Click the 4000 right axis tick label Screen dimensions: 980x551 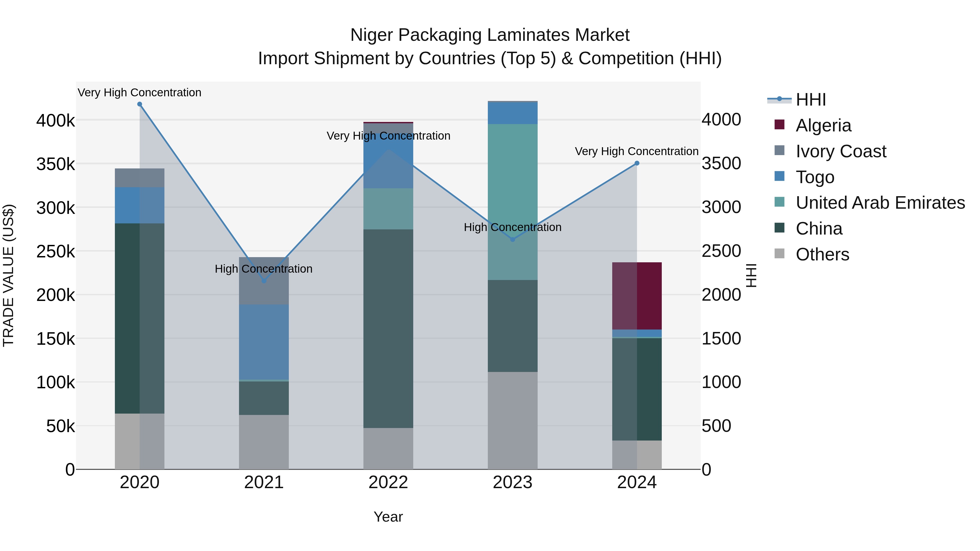tap(721, 119)
